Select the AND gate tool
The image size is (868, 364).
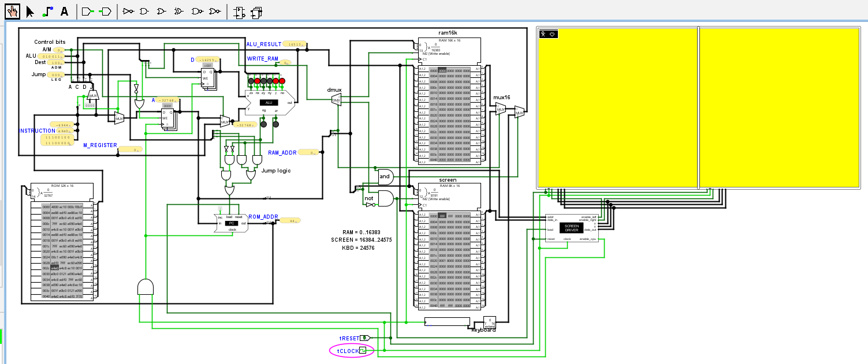tap(145, 11)
